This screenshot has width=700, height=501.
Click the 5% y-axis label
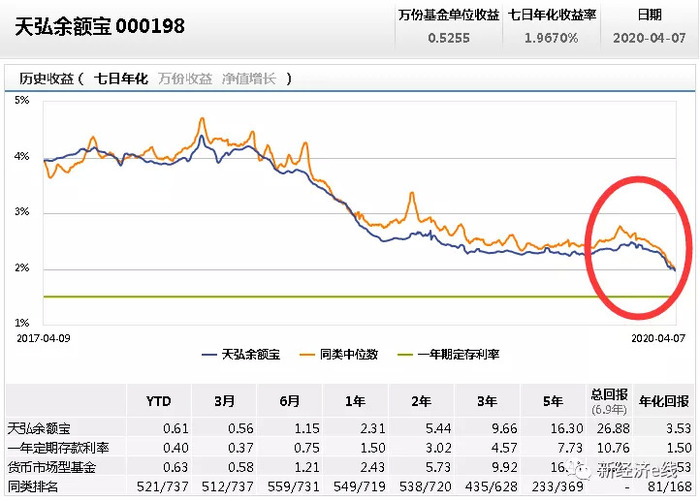(21, 100)
